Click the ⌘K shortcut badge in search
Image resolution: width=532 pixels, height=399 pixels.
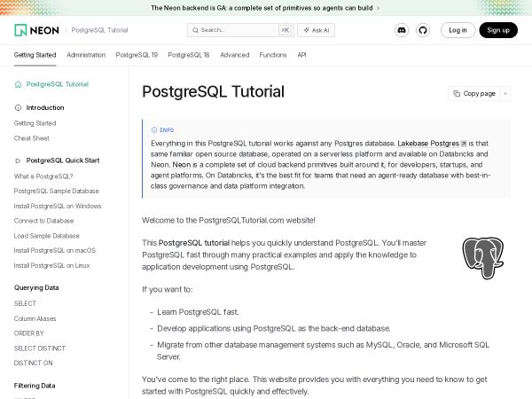click(285, 30)
